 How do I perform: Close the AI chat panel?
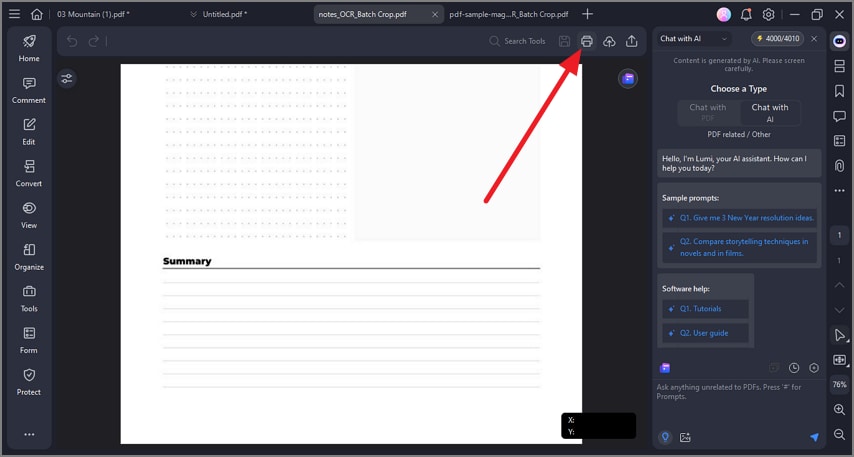click(814, 39)
